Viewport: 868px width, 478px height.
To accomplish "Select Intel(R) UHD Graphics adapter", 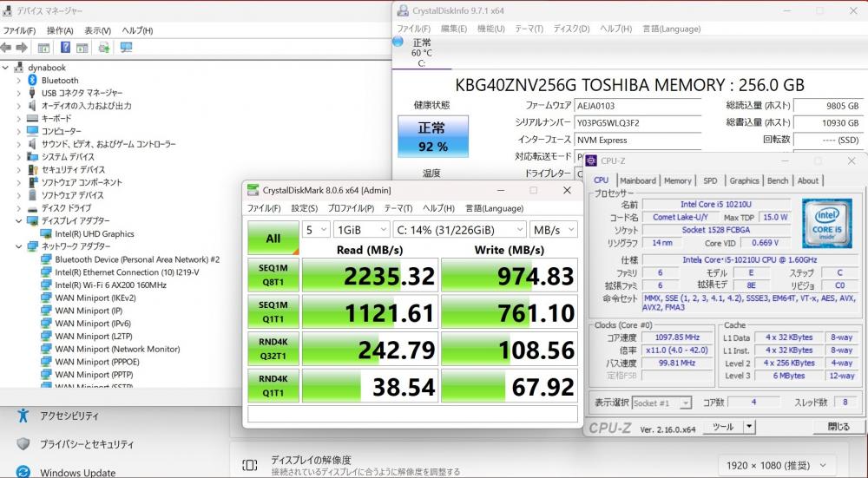I will 94,234.
